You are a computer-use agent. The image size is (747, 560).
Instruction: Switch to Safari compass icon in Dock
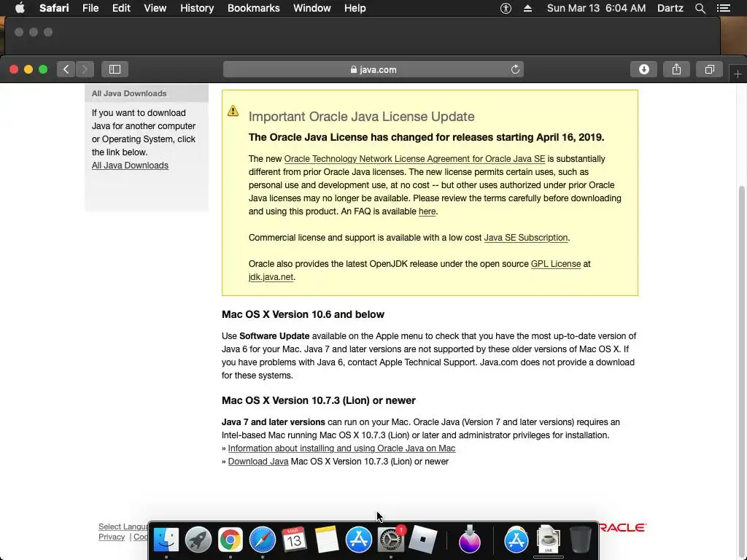(x=263, y=540)
